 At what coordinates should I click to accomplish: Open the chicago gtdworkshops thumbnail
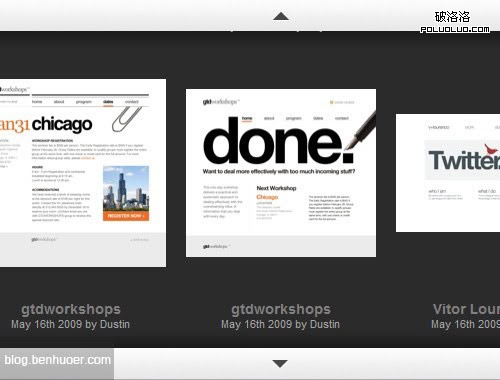[x=83, y=173]
